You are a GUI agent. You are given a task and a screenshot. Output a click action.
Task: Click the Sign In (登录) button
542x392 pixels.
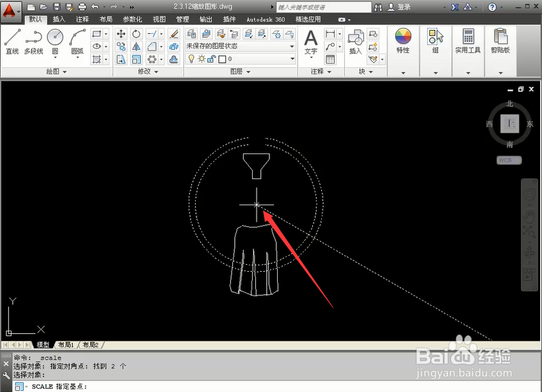coord(399,7)
